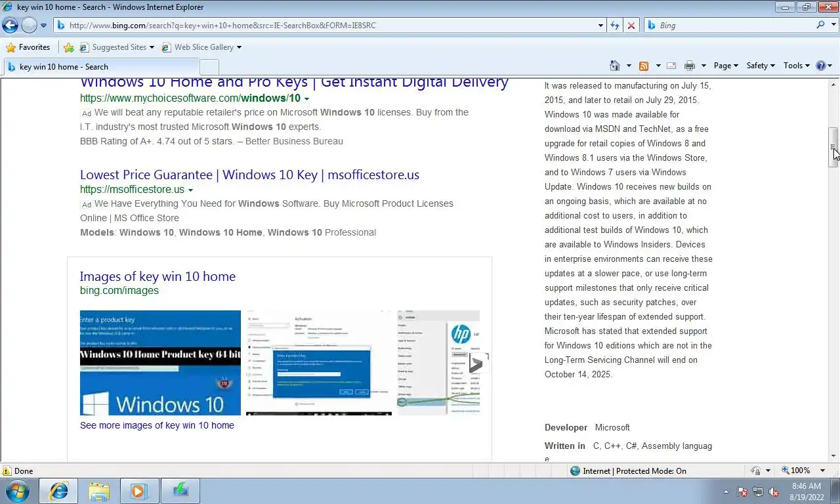
Task: Open the Safety menu
Action: [761, 66]
